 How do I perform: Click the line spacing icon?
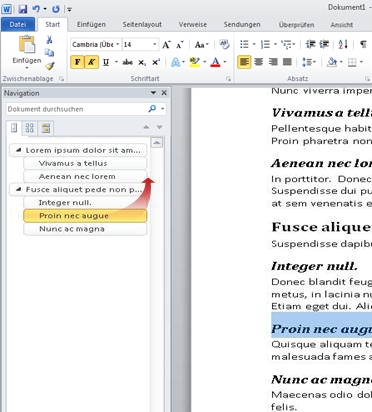(307, 62)
